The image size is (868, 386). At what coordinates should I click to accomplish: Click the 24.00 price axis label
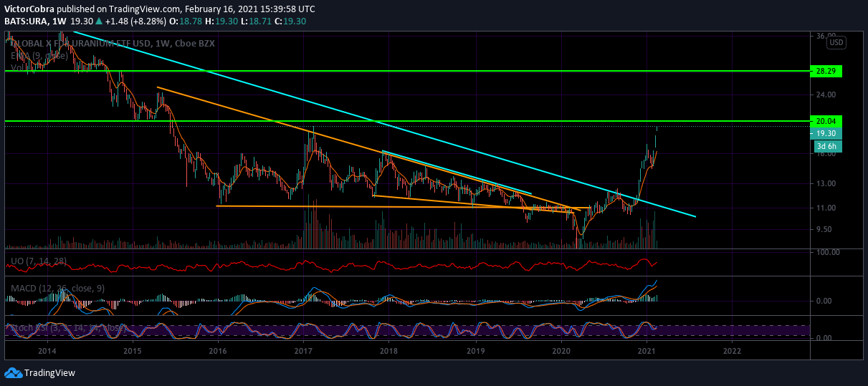(826, 95)
